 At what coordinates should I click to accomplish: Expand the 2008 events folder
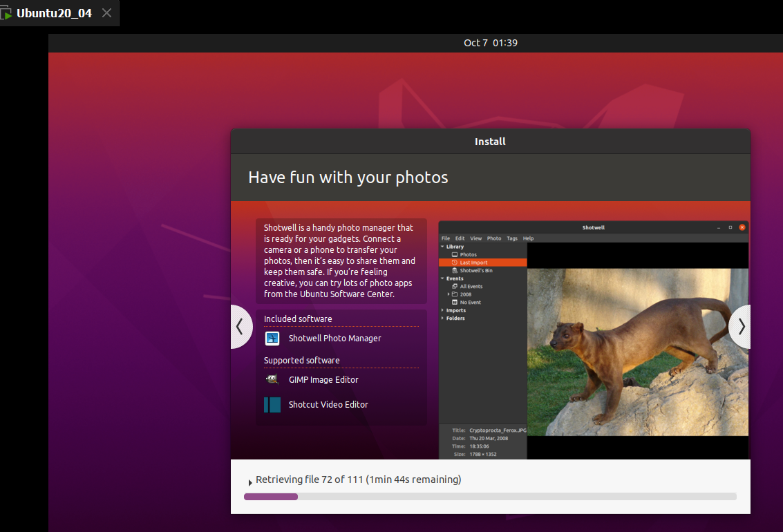449,294
